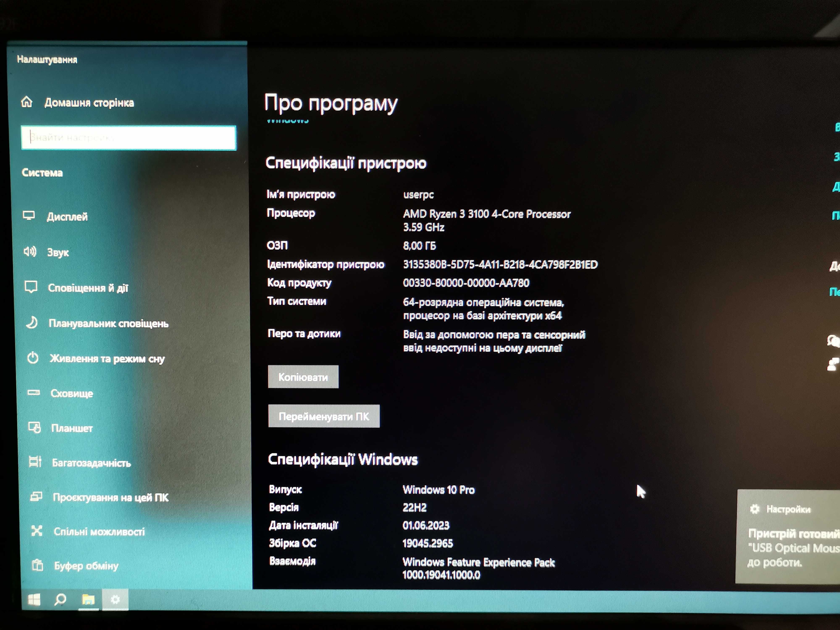Click the USB device ready notification toast
The height and width of the screenshot is (630, 840).
pos(788,536)
